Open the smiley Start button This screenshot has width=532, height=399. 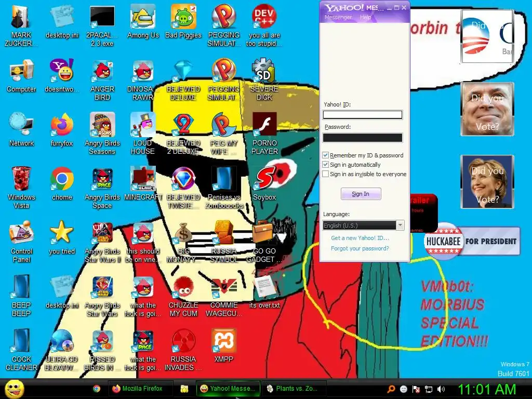click(14, 389)
